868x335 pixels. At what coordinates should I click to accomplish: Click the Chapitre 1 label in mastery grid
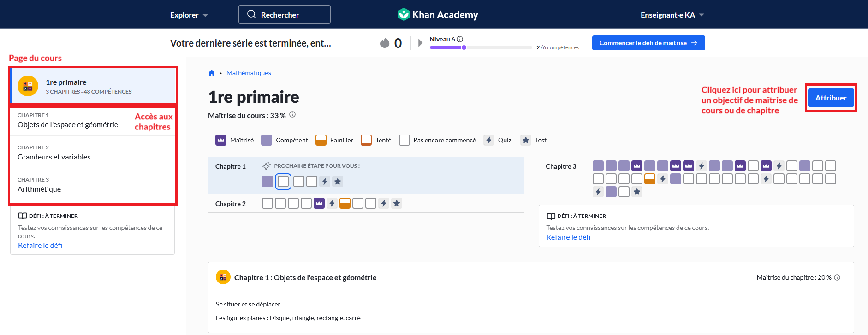pos(231,166)
